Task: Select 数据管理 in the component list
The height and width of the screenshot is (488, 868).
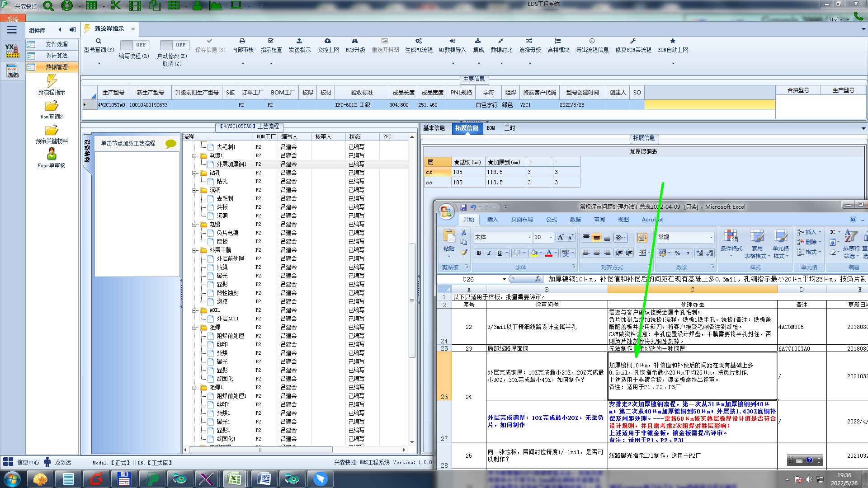Action: pos(57,67)
